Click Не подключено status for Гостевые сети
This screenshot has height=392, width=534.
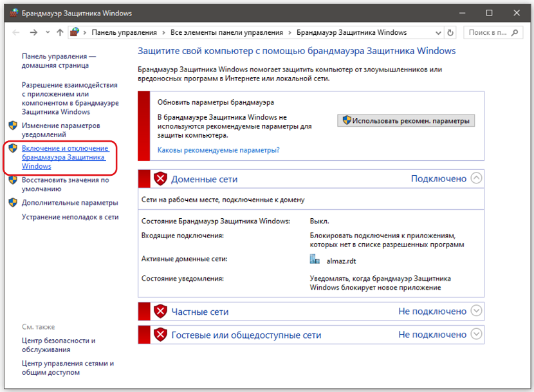coord(432,335)
